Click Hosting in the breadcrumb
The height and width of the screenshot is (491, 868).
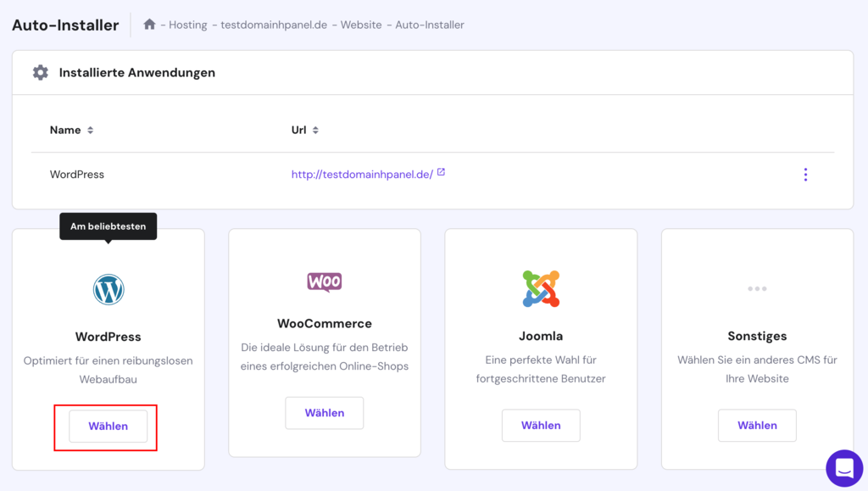pos(187,25)
